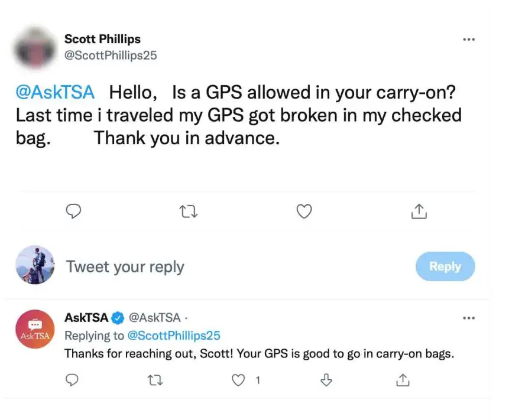509x420 pixels.
Task: Click comment icon under AskTSA reply
Action: [72, 380]
